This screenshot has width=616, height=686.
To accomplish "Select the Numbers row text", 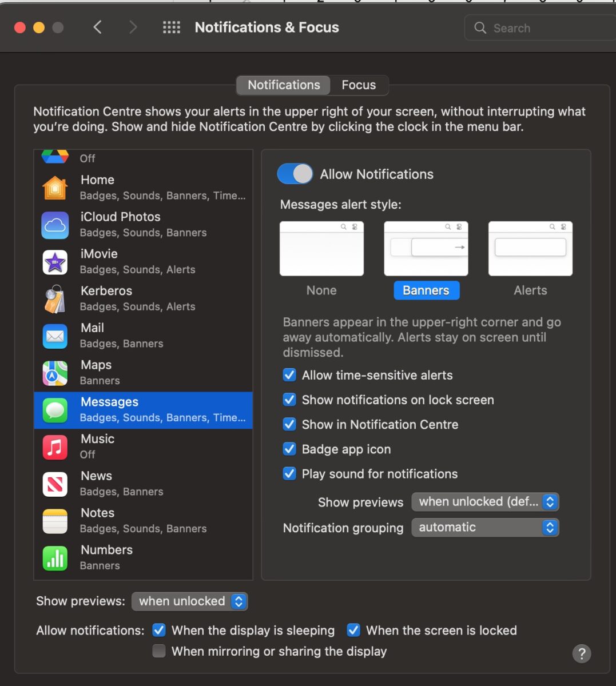I will tap(106, 557).
